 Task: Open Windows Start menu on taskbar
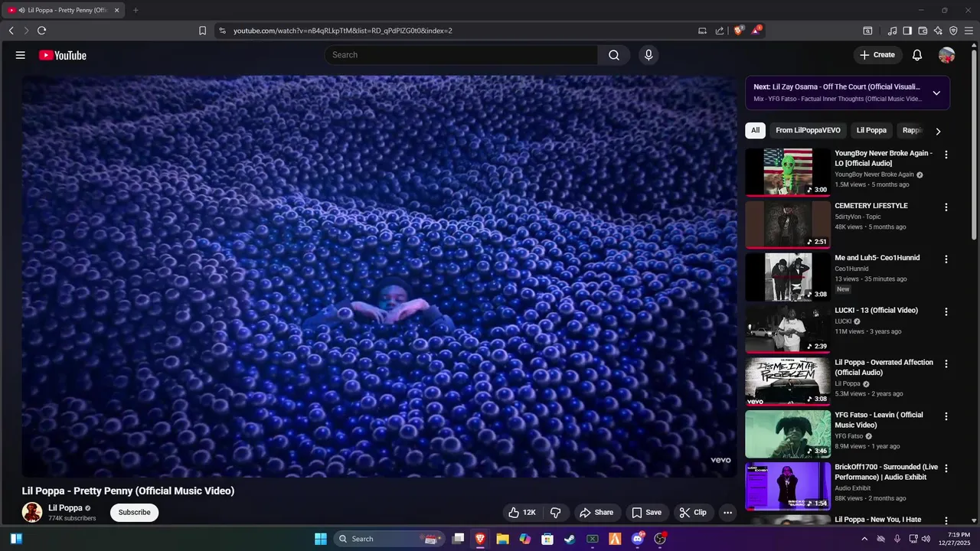321,539
